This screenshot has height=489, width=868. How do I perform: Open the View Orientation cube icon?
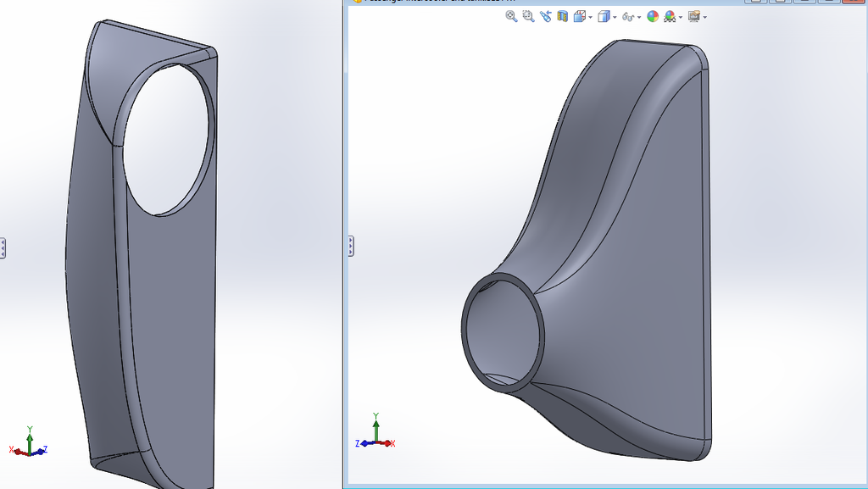pos(580,17)
